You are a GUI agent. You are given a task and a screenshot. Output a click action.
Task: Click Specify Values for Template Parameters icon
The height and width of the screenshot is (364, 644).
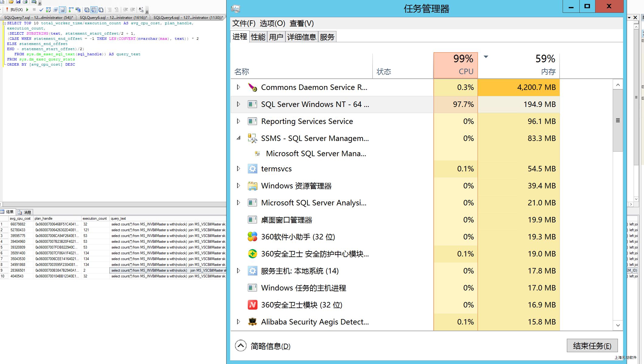tap(141, 10)
